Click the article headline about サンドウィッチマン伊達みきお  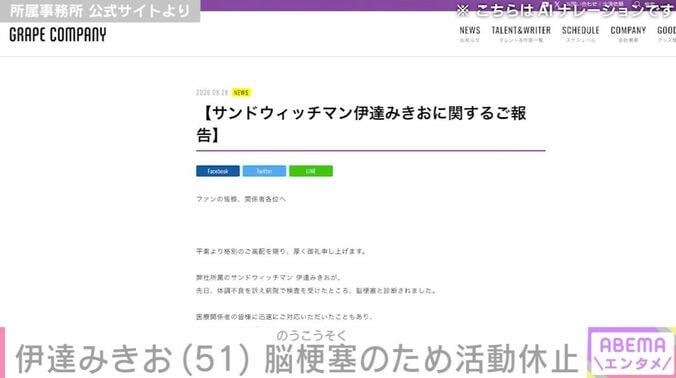click(x=361, y=124)
